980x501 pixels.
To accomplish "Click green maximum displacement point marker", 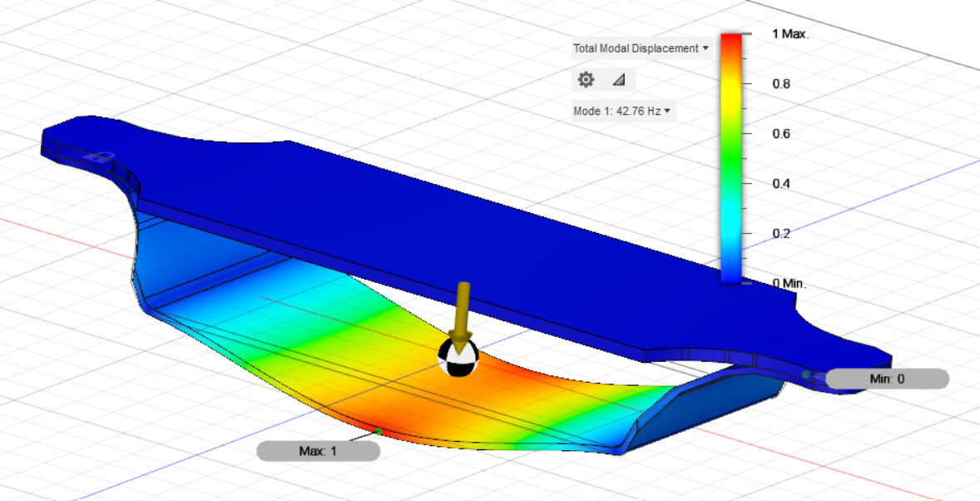I will click(x=379, y=431).
